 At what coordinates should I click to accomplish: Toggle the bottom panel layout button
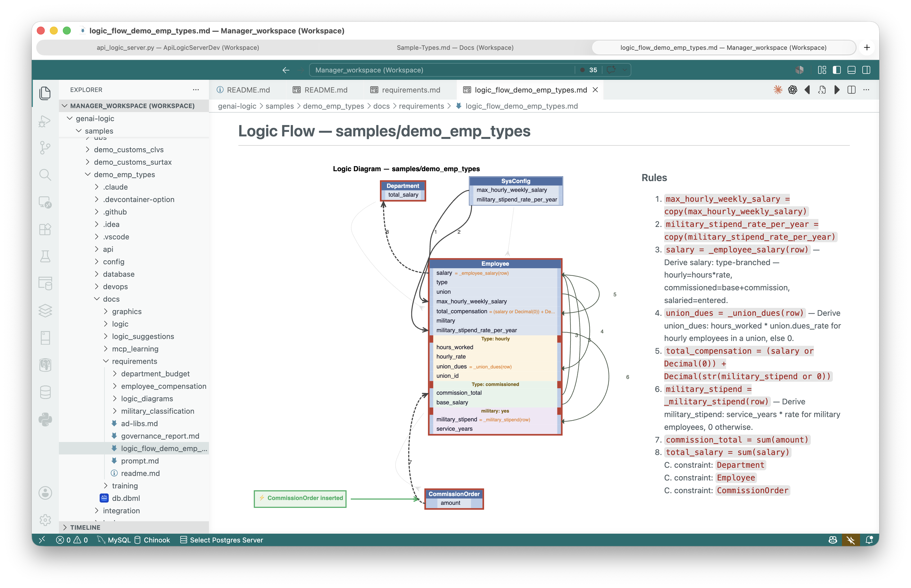(852, 70)
